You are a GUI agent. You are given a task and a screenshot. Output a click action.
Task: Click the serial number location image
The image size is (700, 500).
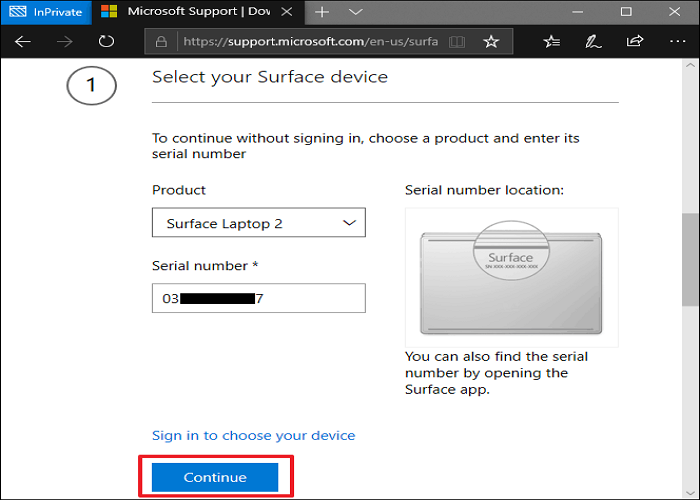point(511,277)
